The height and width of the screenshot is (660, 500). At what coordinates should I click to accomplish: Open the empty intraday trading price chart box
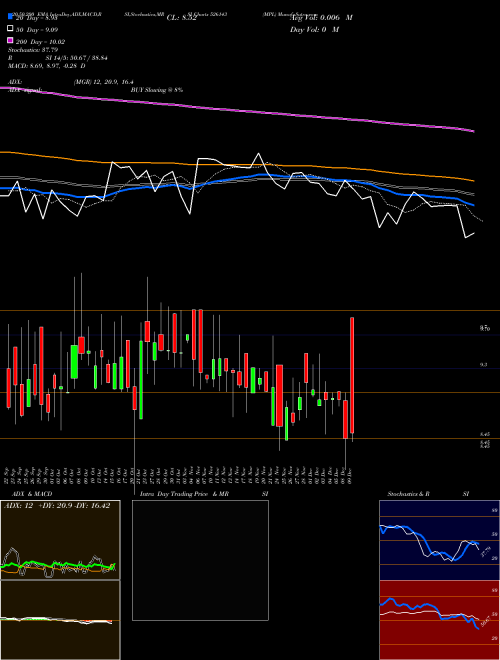click(x=200, y=560)
